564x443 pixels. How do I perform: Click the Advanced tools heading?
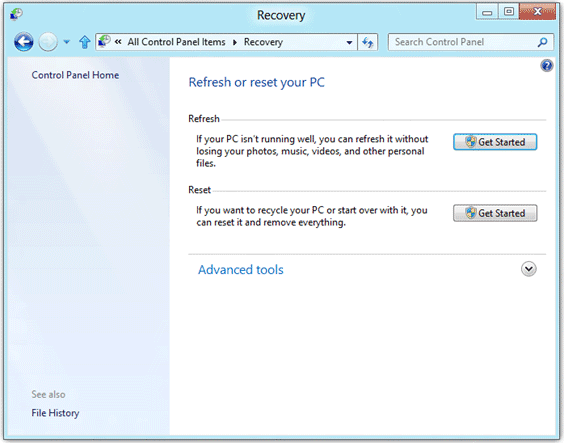coord(241,270)
